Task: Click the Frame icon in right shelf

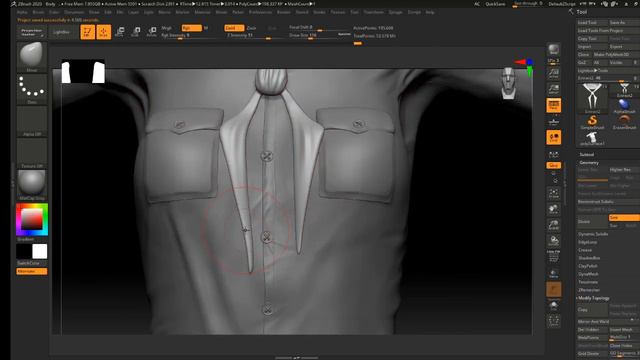Action: tap(553, 193)
